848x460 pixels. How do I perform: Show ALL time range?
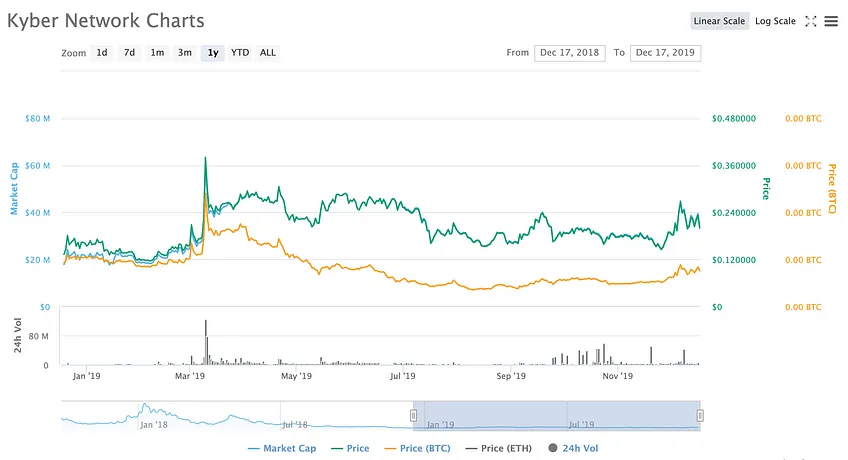coord(268,52)
